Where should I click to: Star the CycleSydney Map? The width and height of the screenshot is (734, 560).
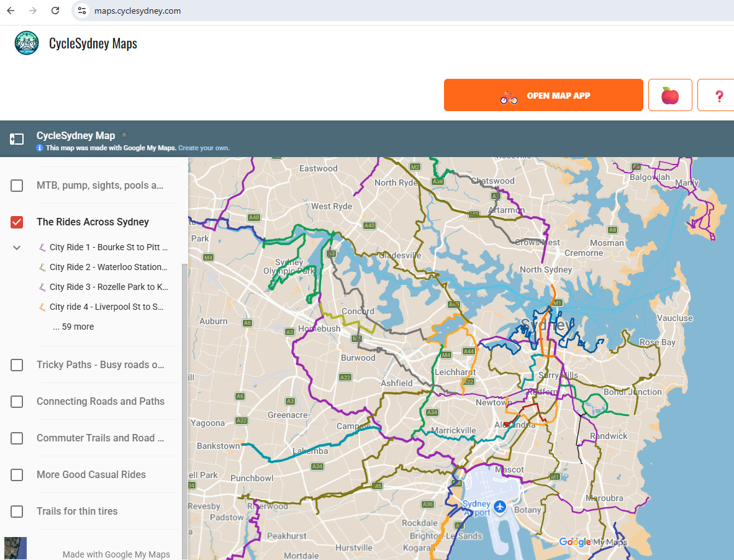[124, 135]
